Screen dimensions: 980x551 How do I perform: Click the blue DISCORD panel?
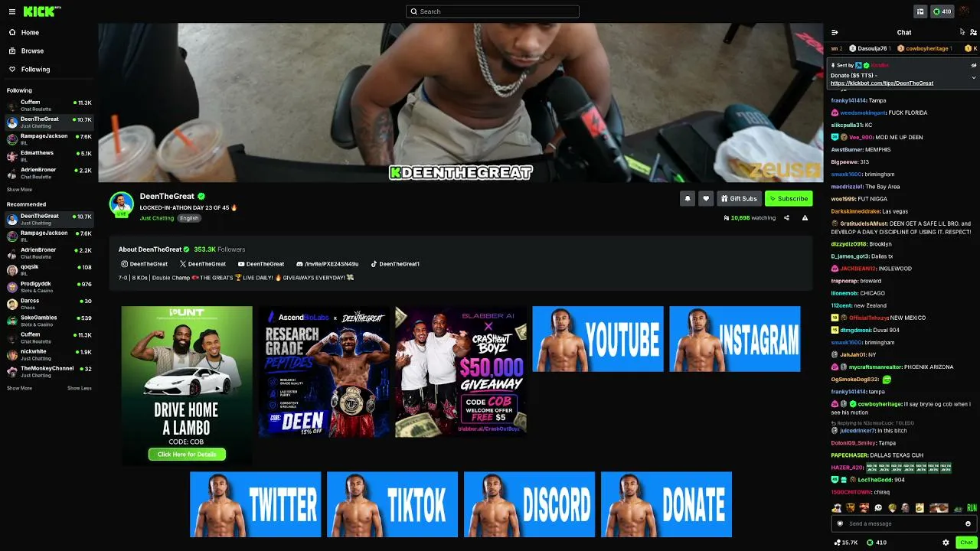click(530, 504)
